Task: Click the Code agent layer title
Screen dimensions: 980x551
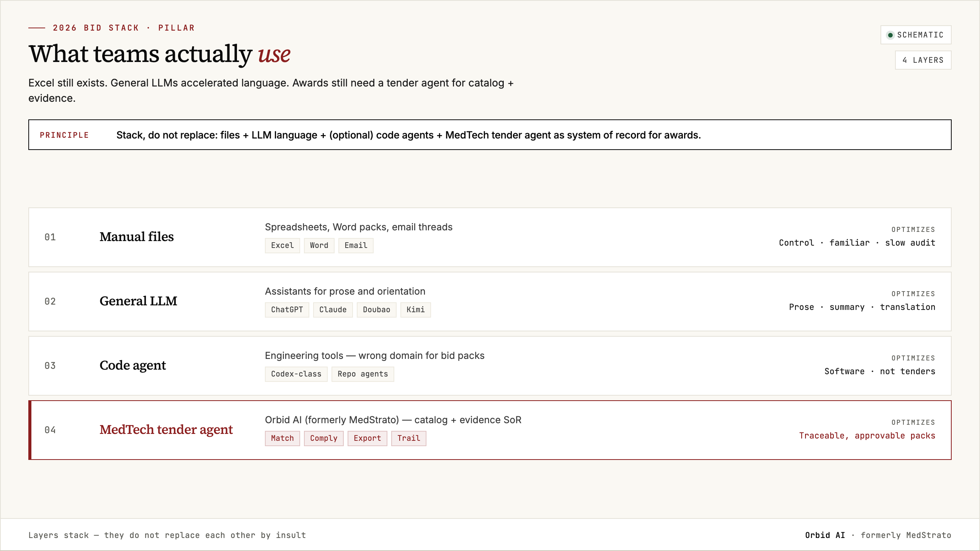Action: tap(133, 365)
